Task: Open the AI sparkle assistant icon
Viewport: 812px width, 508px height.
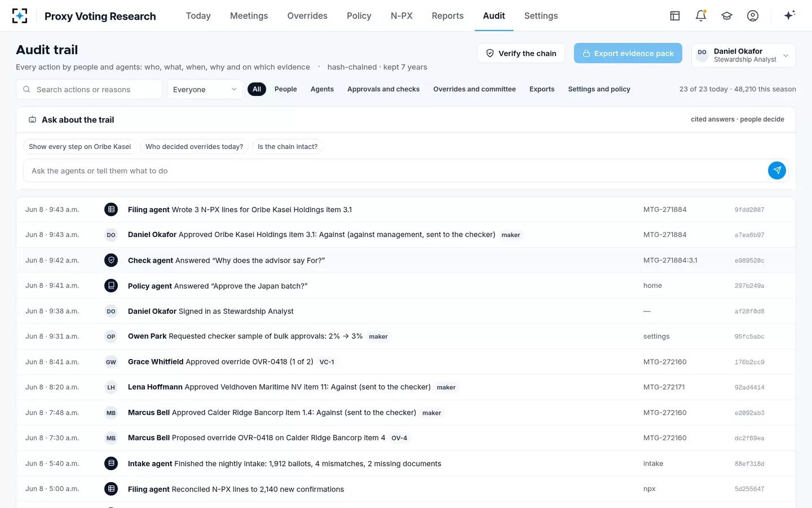Action: (x=789, y=15)
